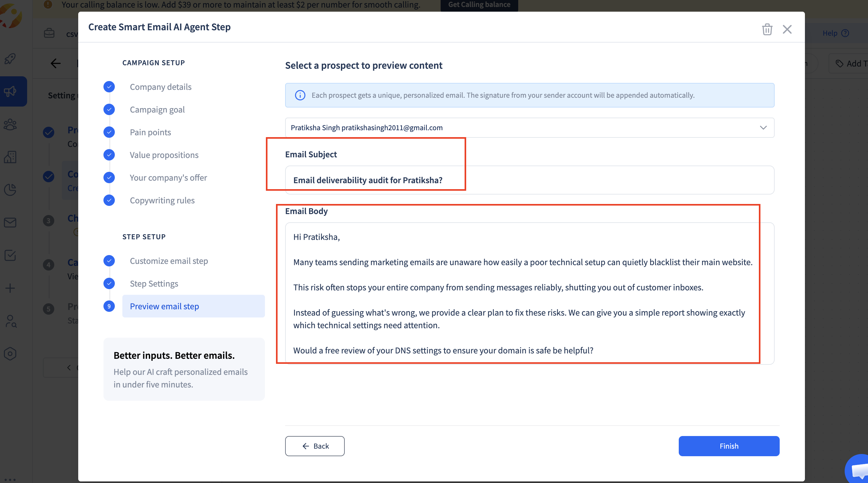Open the mail envelope sidebar icon
The width and height of the screenshot is (868, 483).
click(10, 222)
